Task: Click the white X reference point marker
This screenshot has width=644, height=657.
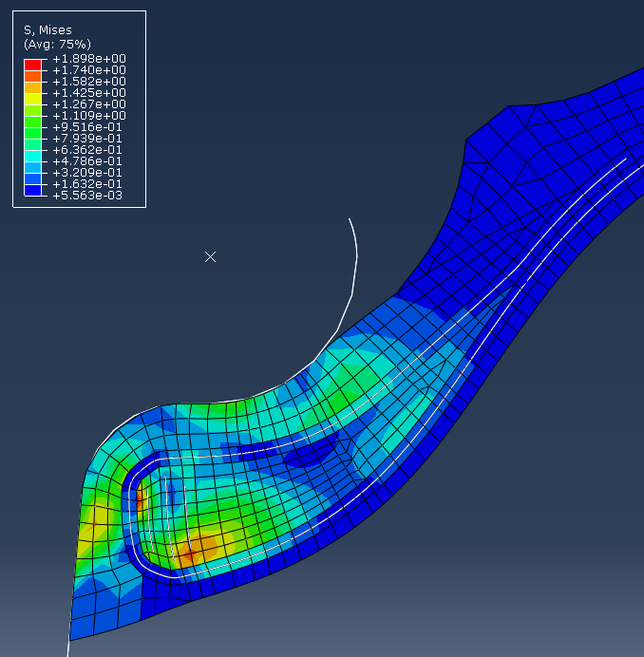Action: pyautogui.click(x=211, y=257)
